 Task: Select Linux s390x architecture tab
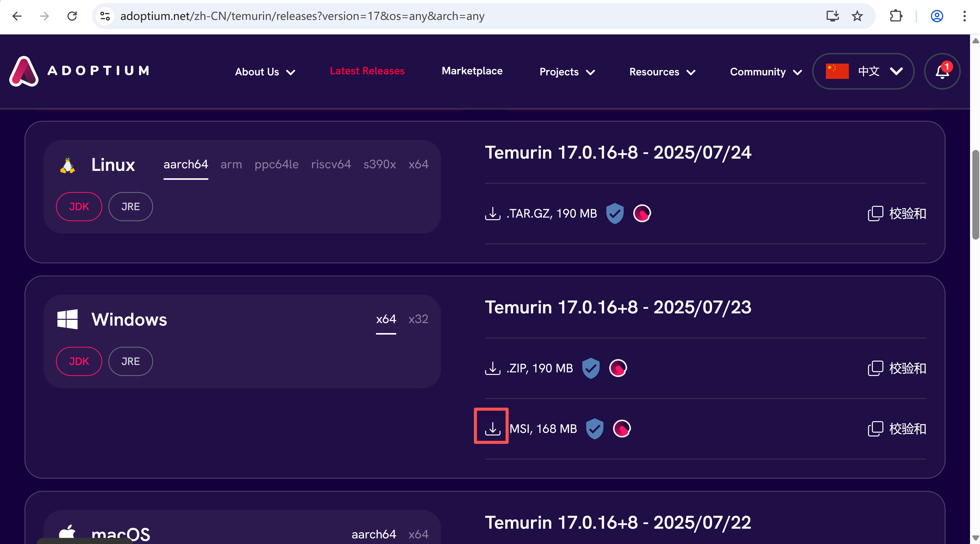point(379,165)
